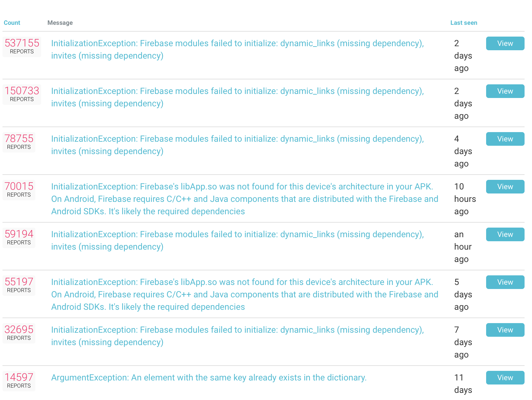The height and width of the screenshot is (400, 532).
Task: Open the ArgumentException dictionary key message
Action: 209,378
